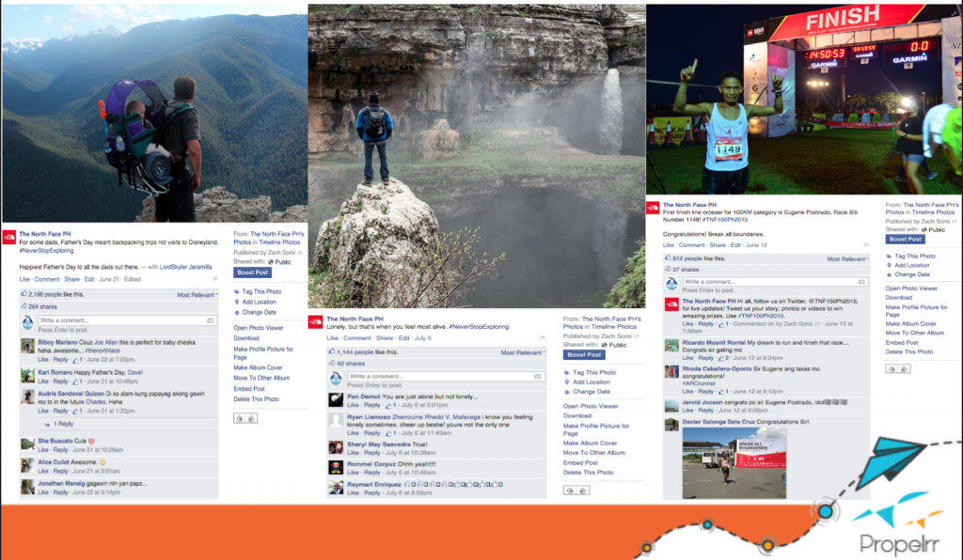Click Edit link under the June 12 post

coord(735,244)
